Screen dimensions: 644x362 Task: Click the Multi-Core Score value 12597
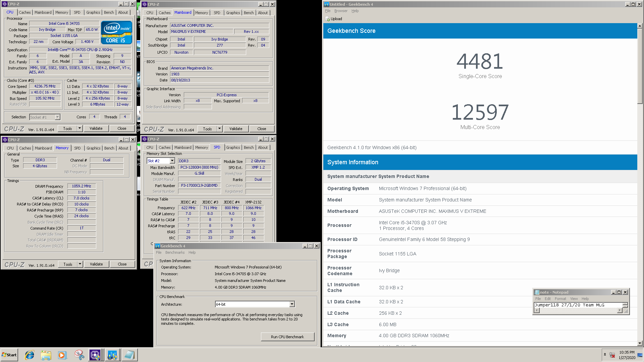coord(480,112)
